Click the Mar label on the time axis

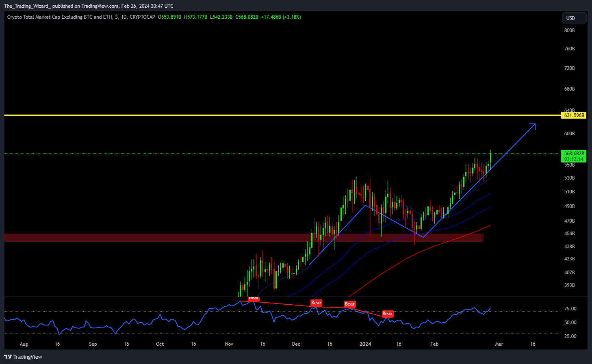(499, 344)
